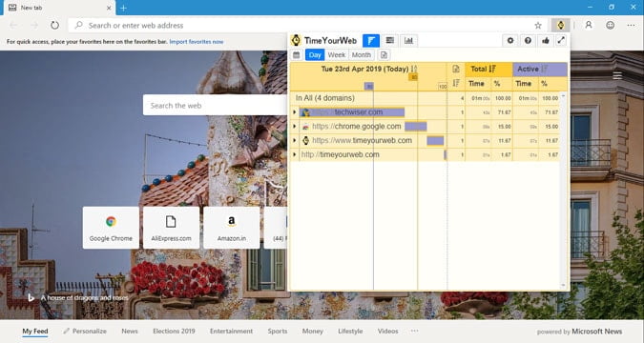The height and width of the screenshot is (343, 644).
Task: Add page to favorites star icon
Action: pos(538,26)
